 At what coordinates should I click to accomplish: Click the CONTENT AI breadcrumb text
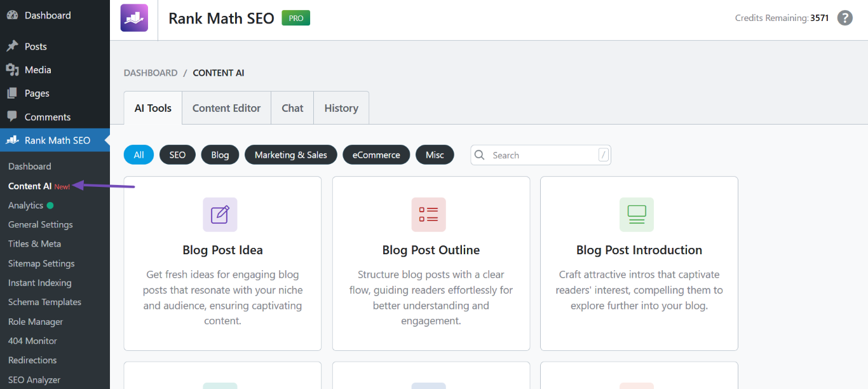219,73
